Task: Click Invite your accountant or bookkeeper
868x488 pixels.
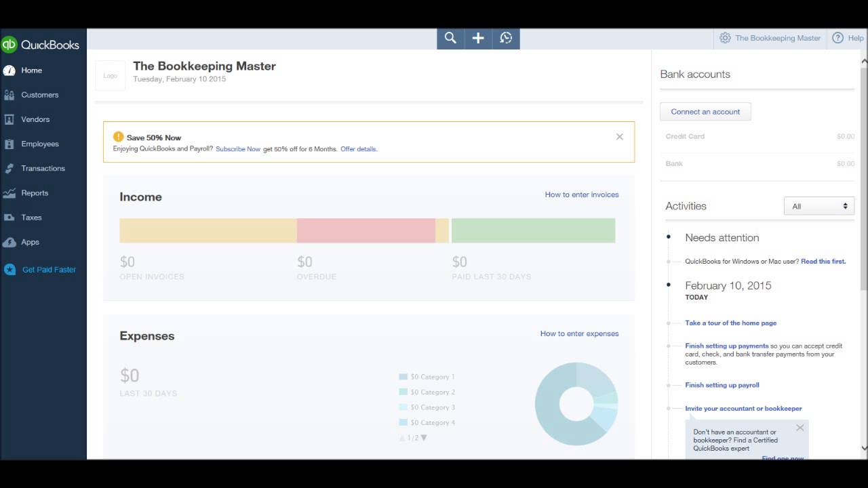Action: coord(743,409)
